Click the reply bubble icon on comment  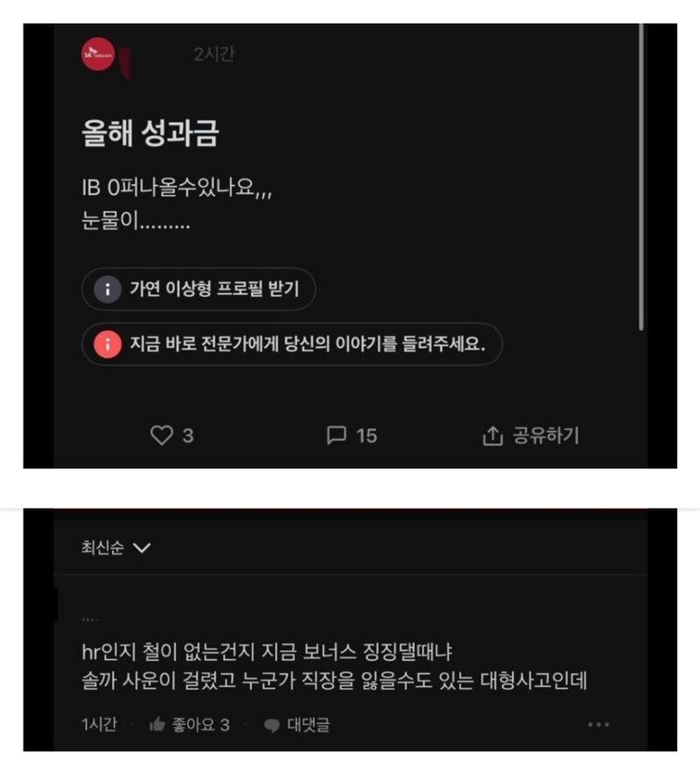(272, 725)
